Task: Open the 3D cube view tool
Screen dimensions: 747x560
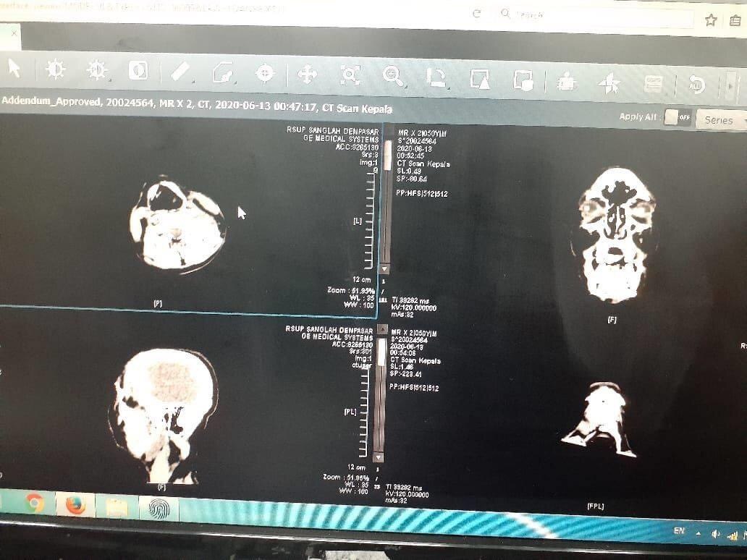Action: coord(523,80)
